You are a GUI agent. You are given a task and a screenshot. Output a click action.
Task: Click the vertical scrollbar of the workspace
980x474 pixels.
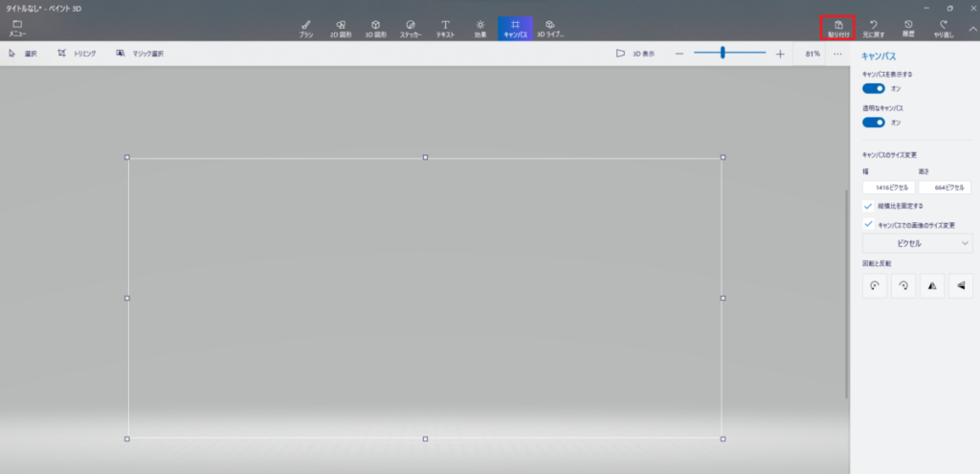pos(847,294)
